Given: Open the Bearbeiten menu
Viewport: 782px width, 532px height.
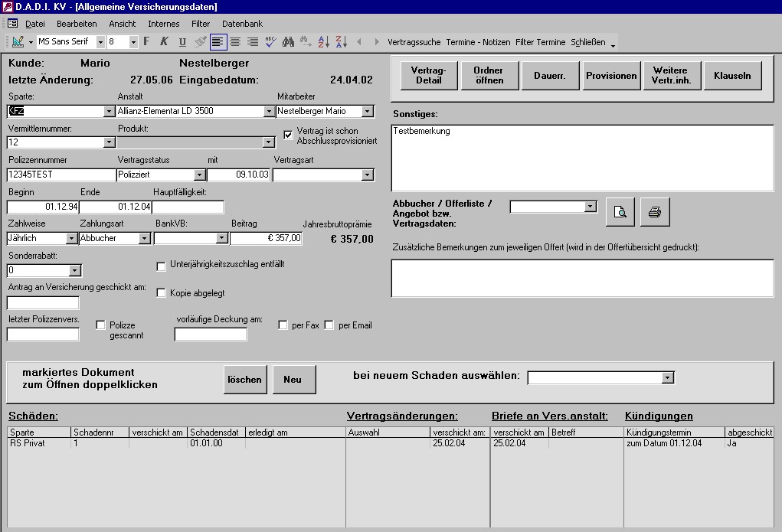Looking at the screenshot, I should click(77, 24).
